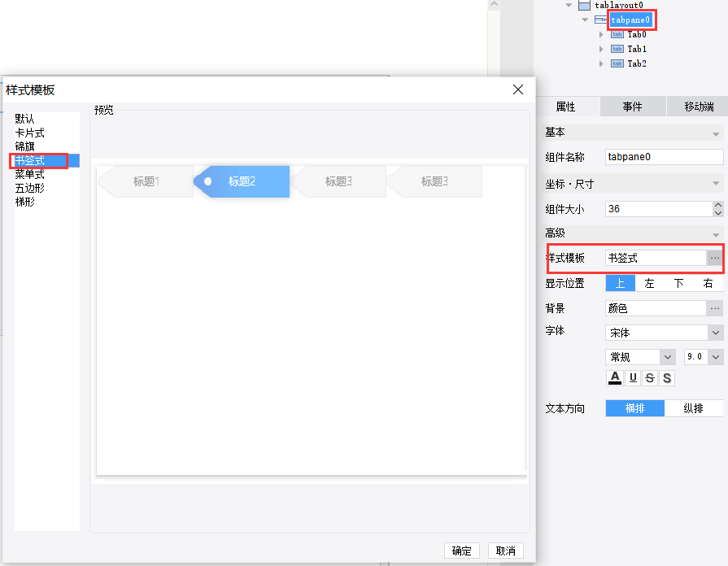This screenshot has width=728, height=566.
Task: Open the font size 9.0 dropdown
Action: point(704,356)
